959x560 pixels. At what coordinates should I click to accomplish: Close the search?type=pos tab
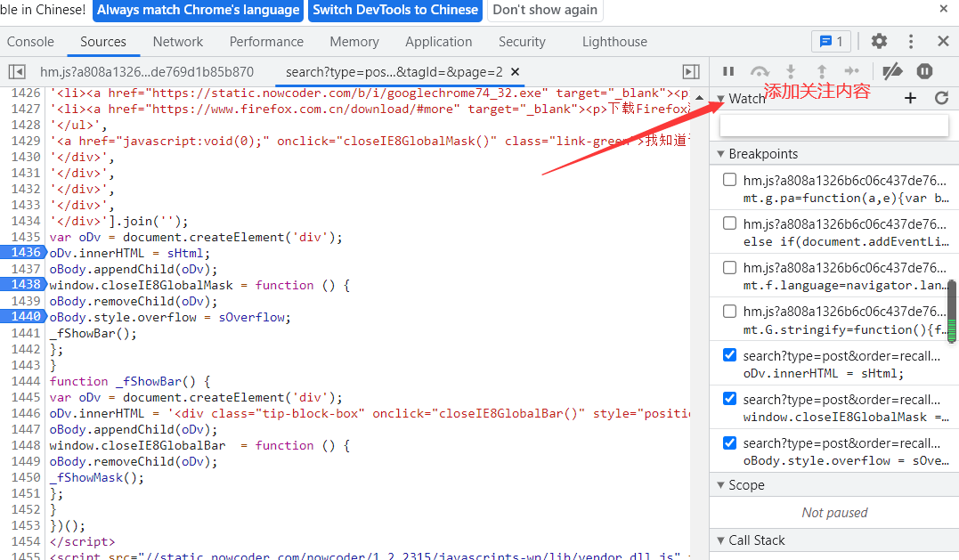tap(515, 72)
